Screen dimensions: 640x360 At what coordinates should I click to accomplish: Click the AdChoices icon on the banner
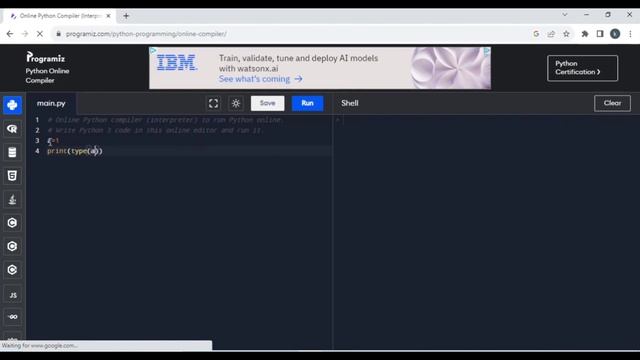(x=487, y=51)
